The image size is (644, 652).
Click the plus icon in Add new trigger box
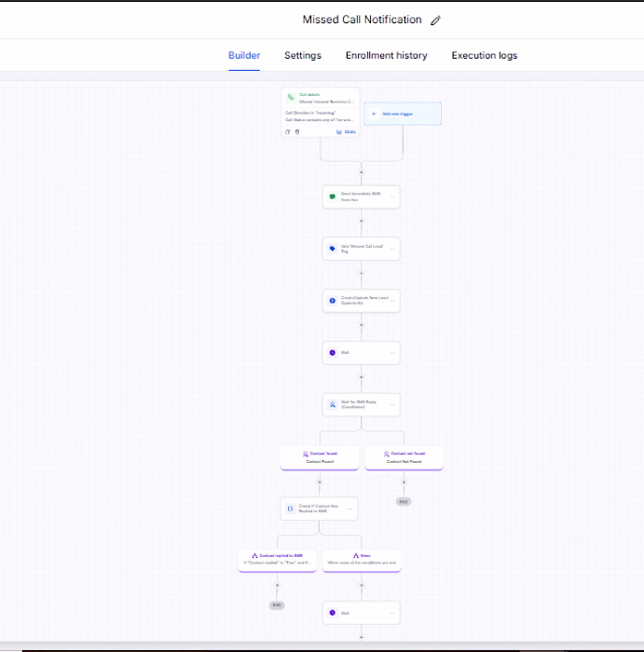pyautogui.click(x=374, y=114)
